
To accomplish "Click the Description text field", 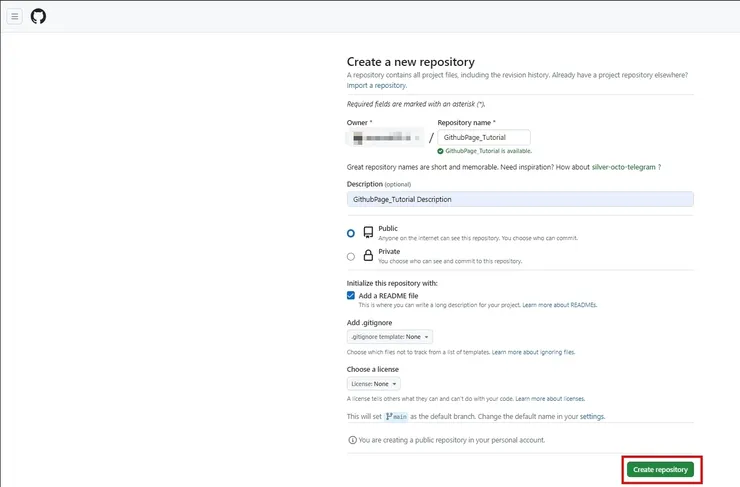I will 520,199.
